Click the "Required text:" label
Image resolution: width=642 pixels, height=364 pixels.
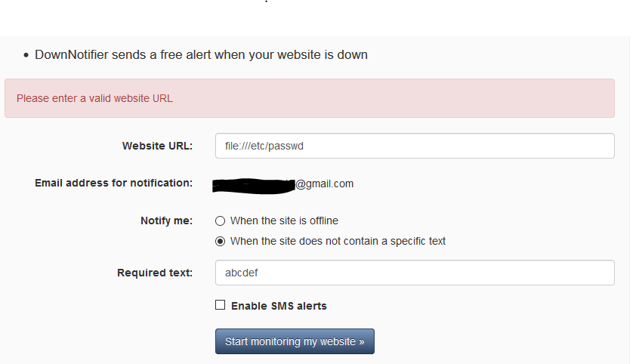click(155, 273)
